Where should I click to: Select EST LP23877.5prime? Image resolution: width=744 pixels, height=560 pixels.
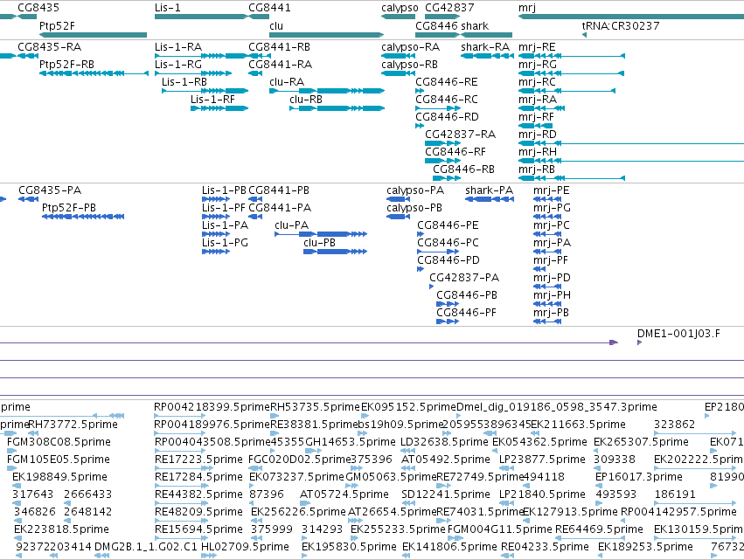[x=506, y=468]
